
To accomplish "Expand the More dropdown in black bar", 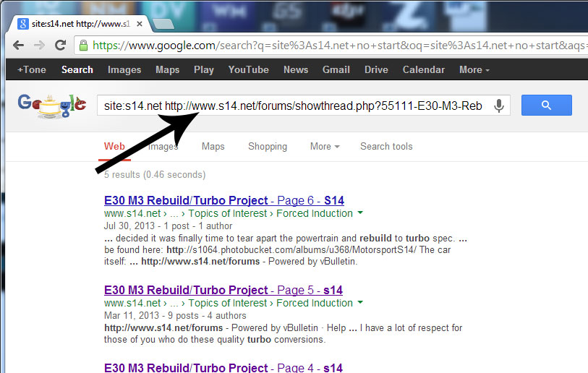I will (x=474, y=69).
